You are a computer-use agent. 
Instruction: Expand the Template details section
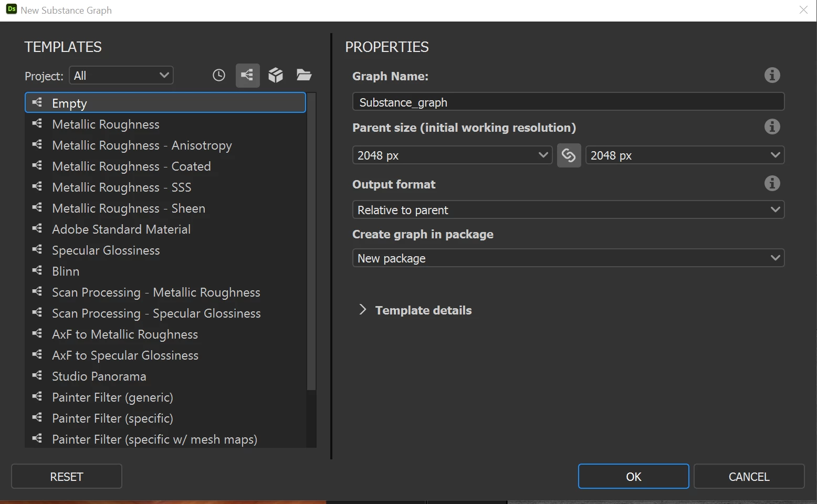click(x=415, y=310)
